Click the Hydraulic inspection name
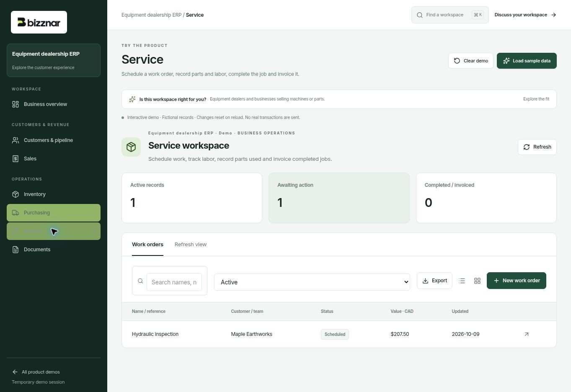This screenshot has height=392, width=571. tap(155, 334)
